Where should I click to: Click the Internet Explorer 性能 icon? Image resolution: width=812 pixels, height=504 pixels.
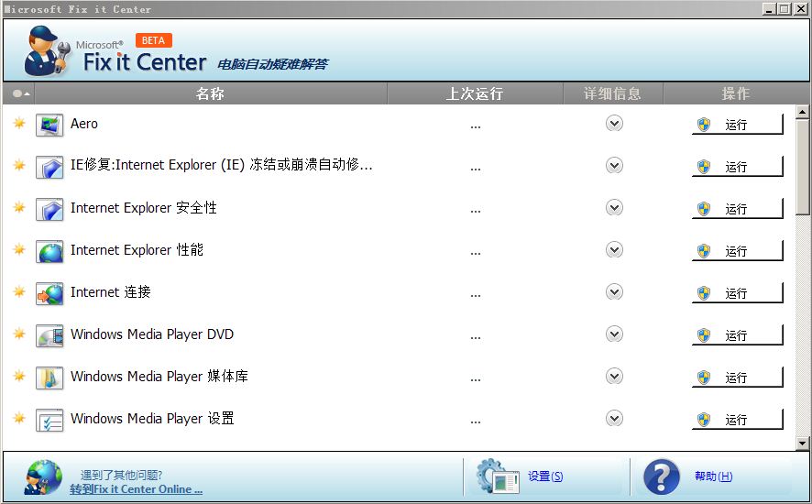[x=49, y=251]
